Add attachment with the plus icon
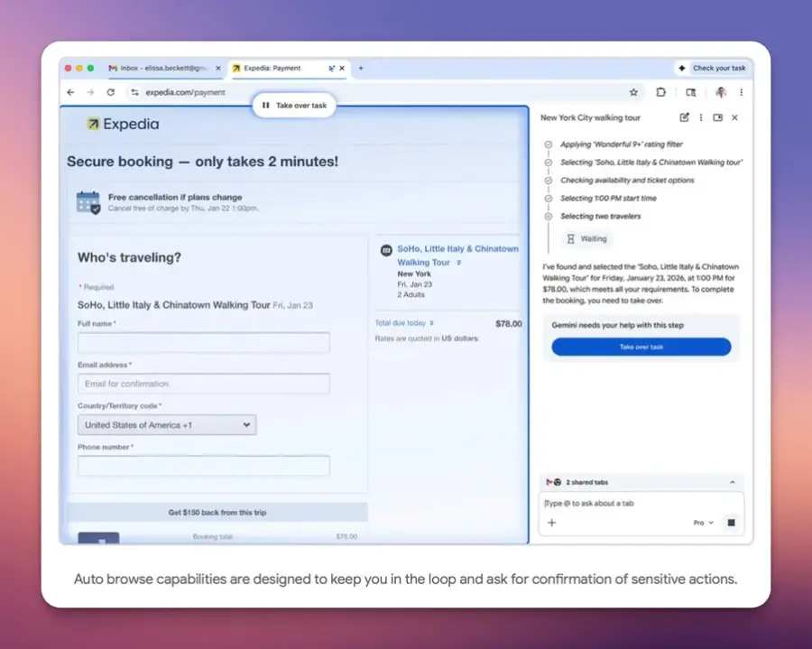Image resolution: width=812 pixels, height=649 pixels. (551, 523)
